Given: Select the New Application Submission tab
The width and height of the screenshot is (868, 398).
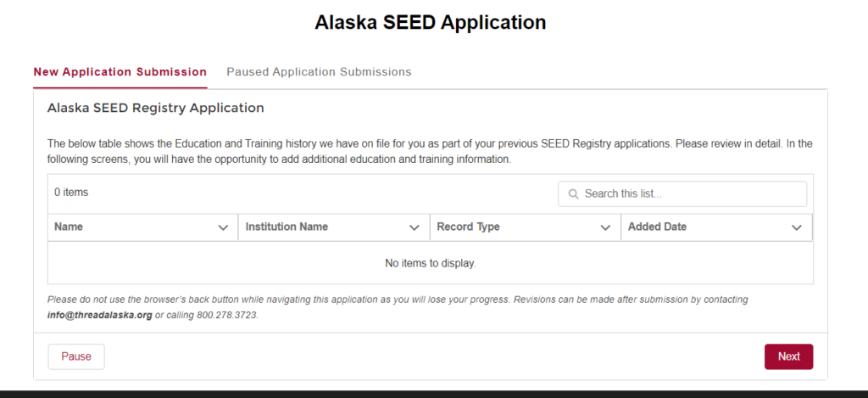Looking at the screenshot, I should [120, 72].
